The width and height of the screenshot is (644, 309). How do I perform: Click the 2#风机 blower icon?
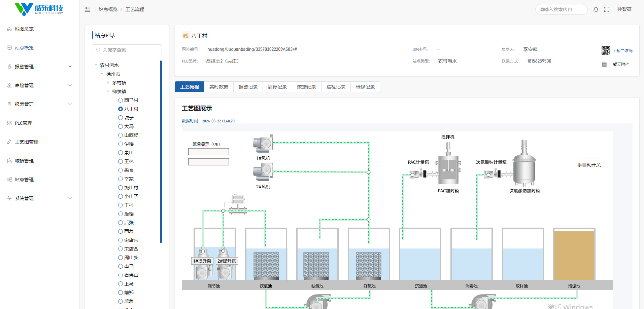(x=263, y=172)
